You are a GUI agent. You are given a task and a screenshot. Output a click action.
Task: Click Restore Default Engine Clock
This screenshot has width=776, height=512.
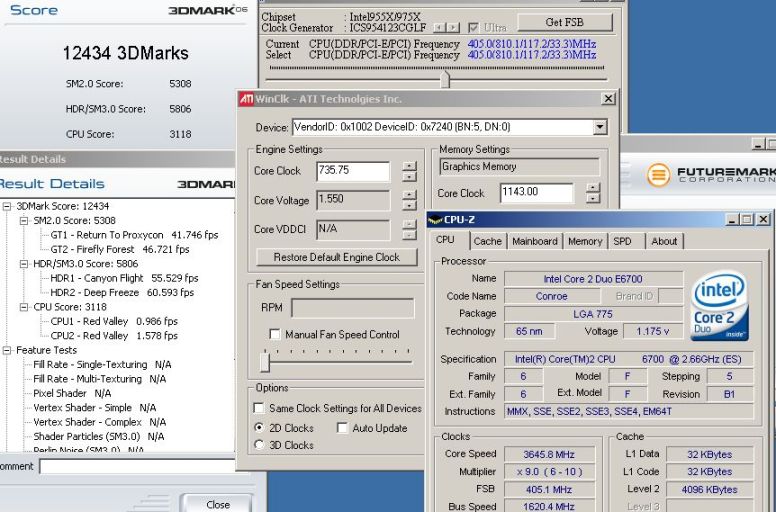click(337, 257)
